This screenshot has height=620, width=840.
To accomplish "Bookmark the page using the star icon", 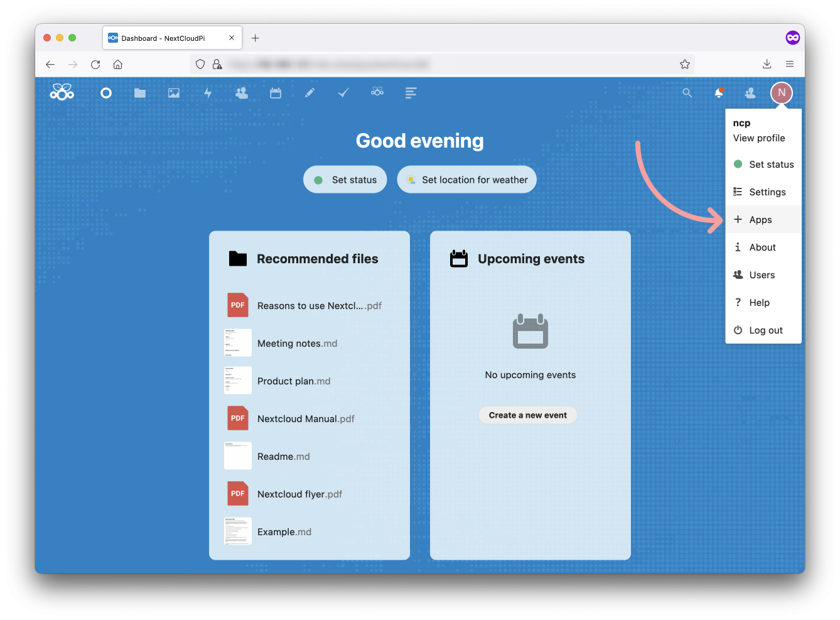I will pos(684,64).
